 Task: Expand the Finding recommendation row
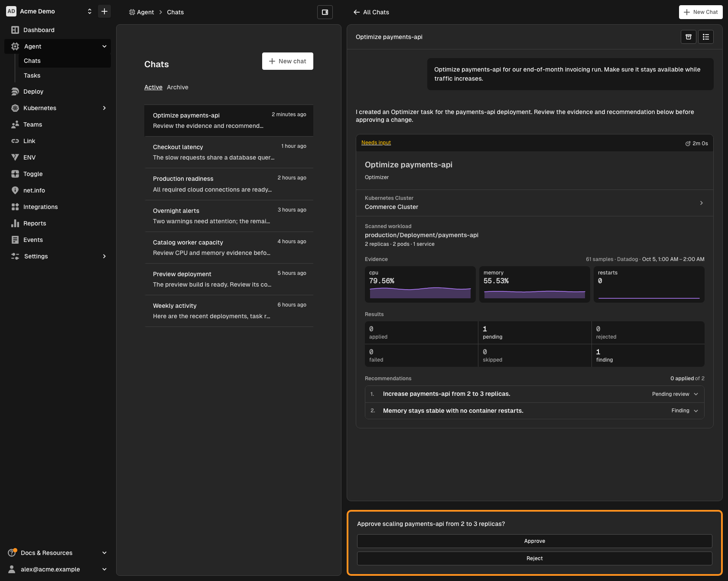click(535, 411)
